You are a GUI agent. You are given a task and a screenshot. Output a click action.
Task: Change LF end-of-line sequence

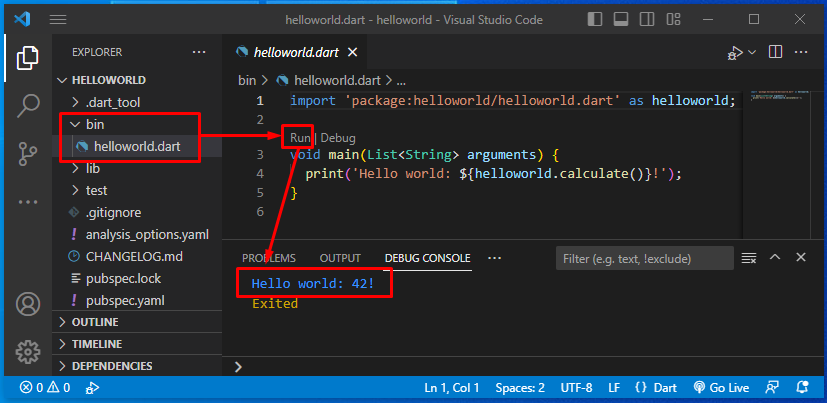pyautogui.click(x=614, y=388)
